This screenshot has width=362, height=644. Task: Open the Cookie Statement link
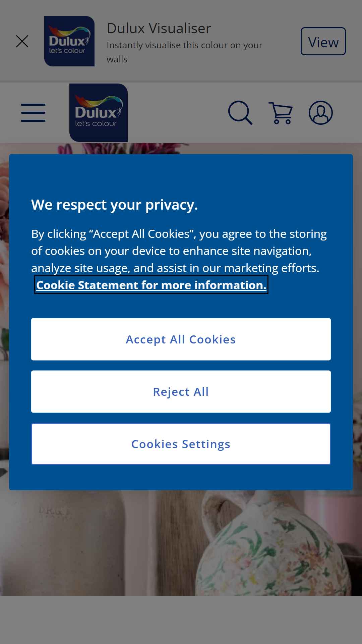pos(151,285)
